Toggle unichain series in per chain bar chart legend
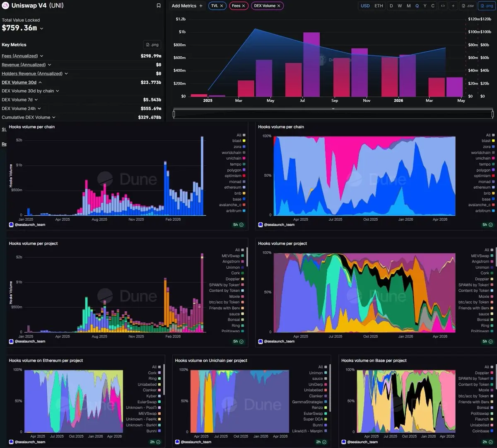 pos(236,159)
